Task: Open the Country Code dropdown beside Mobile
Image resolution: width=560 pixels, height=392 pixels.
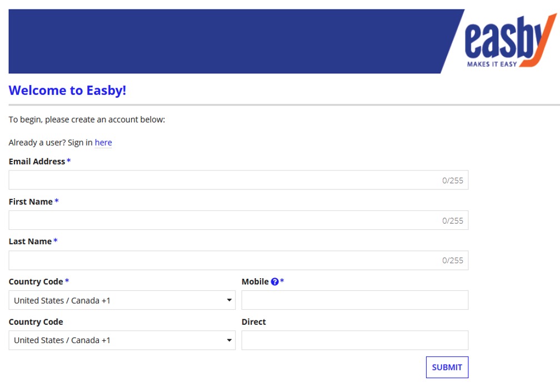Action: 122,300
